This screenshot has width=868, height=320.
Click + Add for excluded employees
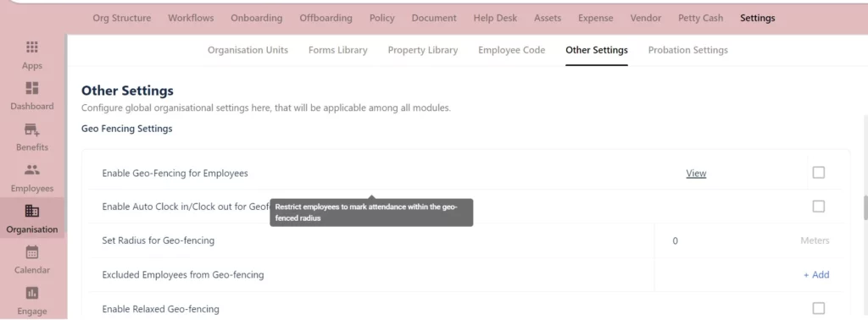click(x=816, y=274)
